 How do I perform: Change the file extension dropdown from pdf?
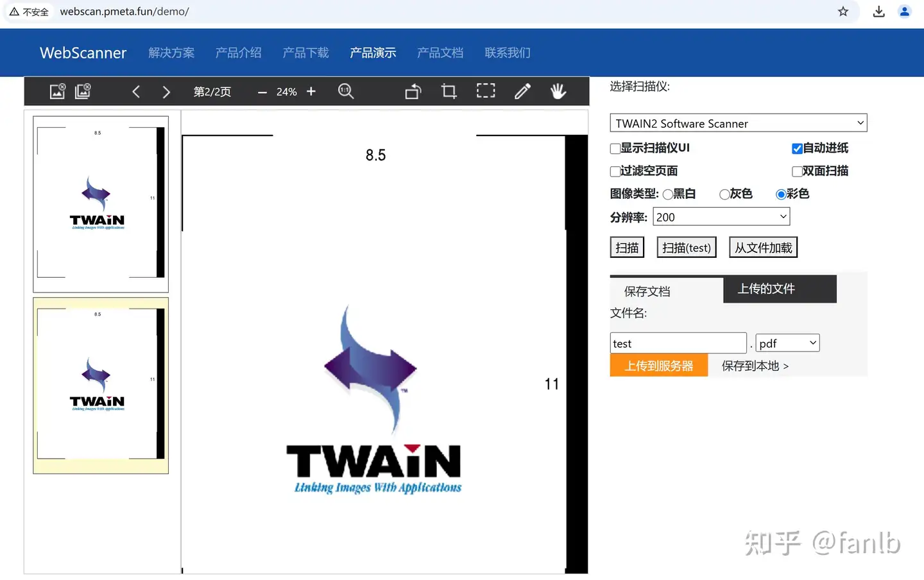click(x=787, y=343)
